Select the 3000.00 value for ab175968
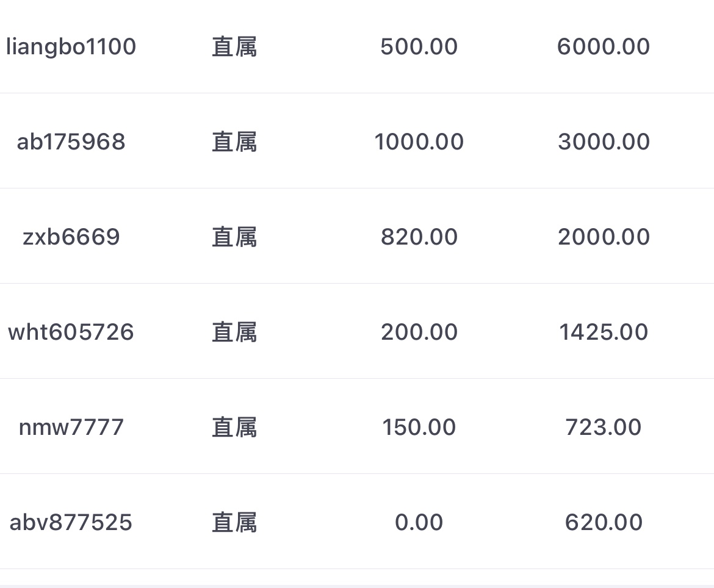The height and width of the screenshot is (588, 714). click(x=604, y=142)
